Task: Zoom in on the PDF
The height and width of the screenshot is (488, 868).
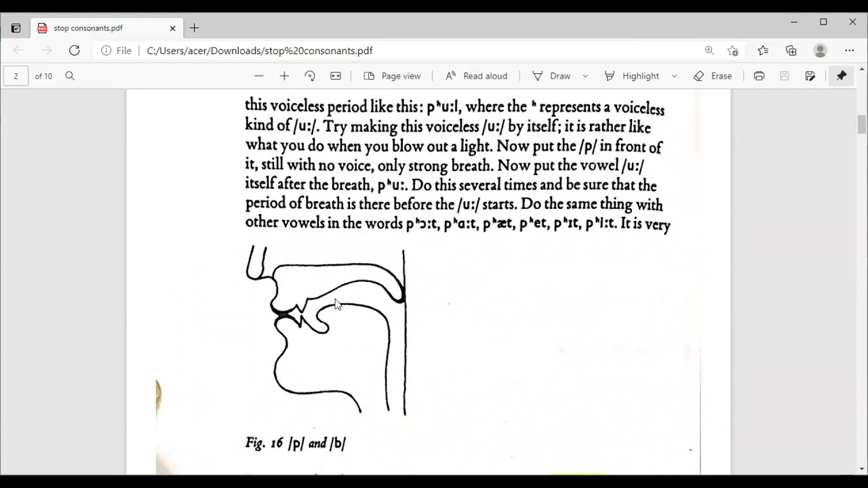Action: coord(284,76)
